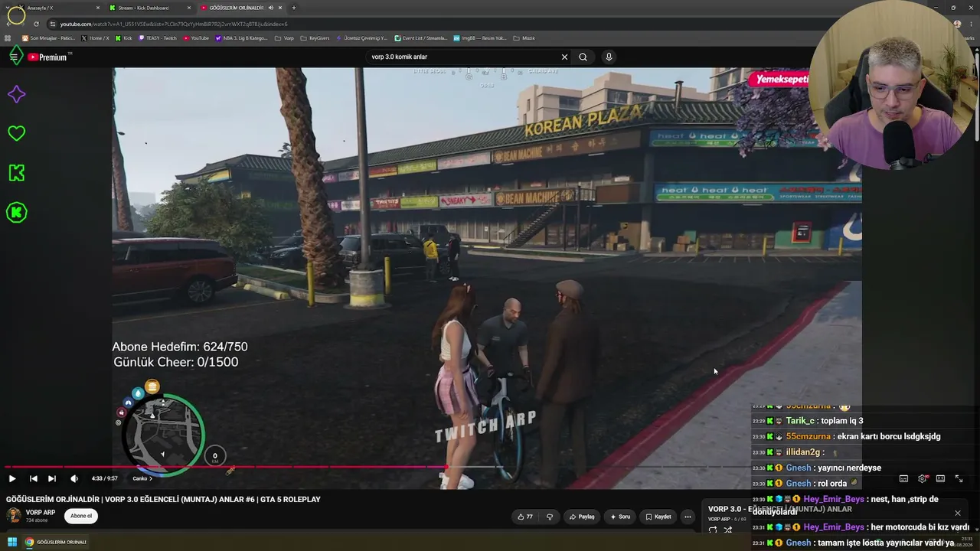Like the video showing 77 likes
980x551 pixels.
525,517
